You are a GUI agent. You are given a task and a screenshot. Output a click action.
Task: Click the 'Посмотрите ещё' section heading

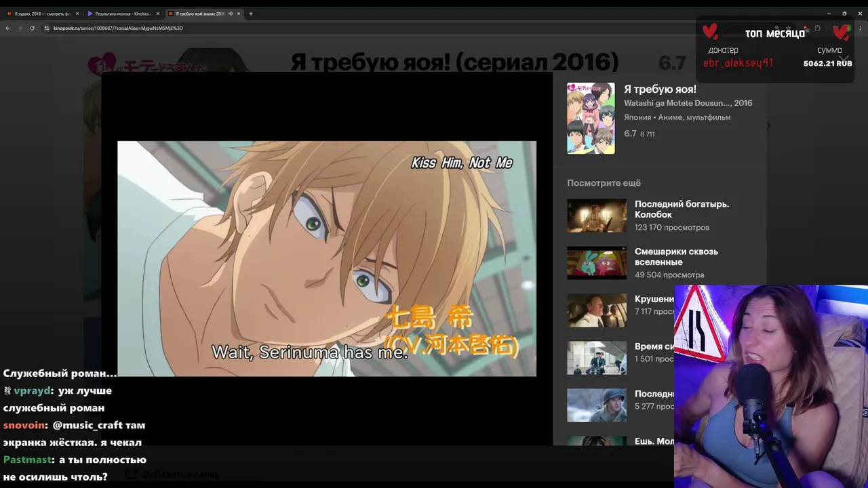coord(604,183)
